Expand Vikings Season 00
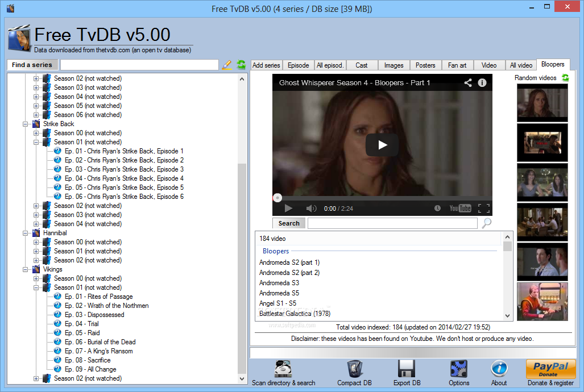Viewport: 584px width, 392px height. (x=36, y=278)
